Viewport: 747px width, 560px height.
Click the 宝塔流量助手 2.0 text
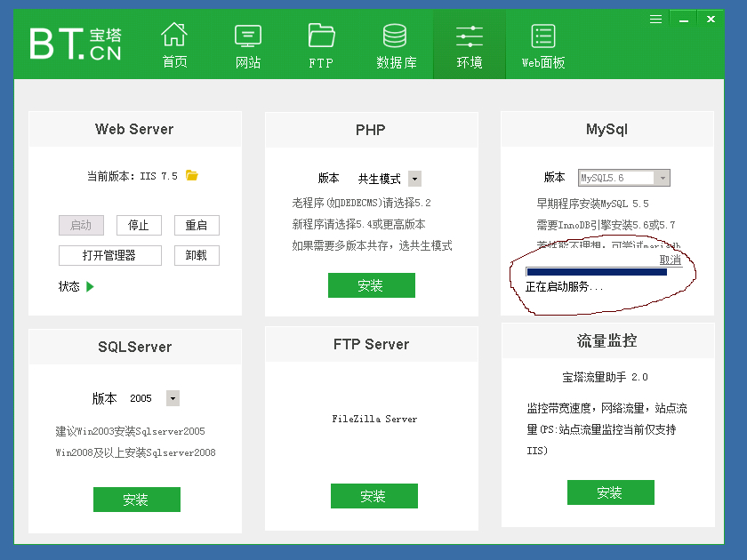coord(605,377)
